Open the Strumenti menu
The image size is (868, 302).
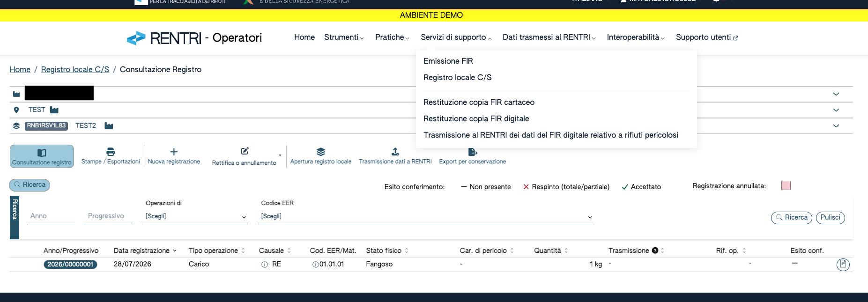[x=344, y=37]
